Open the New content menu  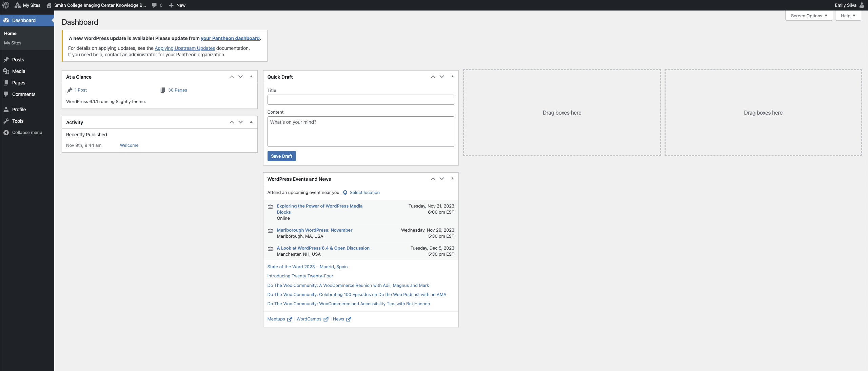click(x=177, y=5)
